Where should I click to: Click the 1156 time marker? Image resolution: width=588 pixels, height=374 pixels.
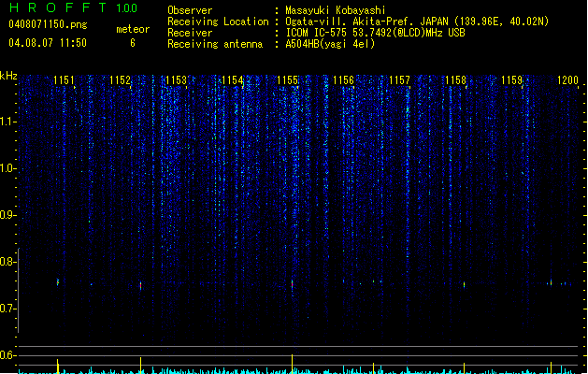point(343,80)
